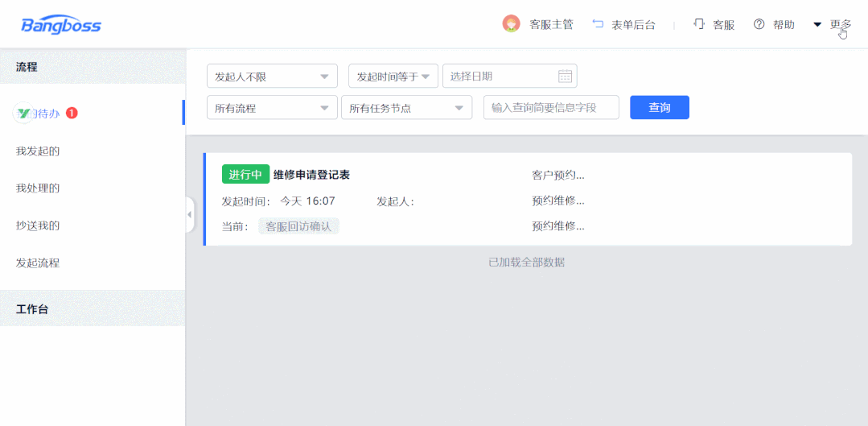Image resolution: width=868 pixels, height=426 pixels.
Task: Click the 帮助 question mark icon
Action: (759, 24)
